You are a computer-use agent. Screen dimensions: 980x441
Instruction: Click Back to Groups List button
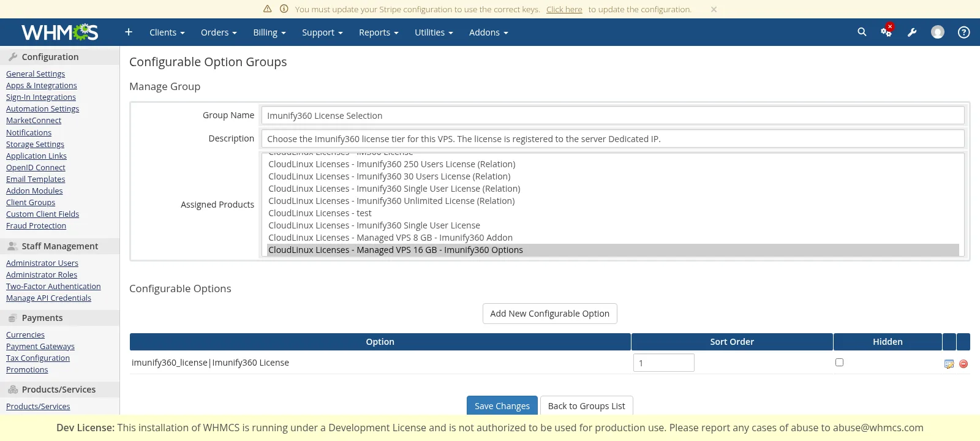tap(586, 405)
